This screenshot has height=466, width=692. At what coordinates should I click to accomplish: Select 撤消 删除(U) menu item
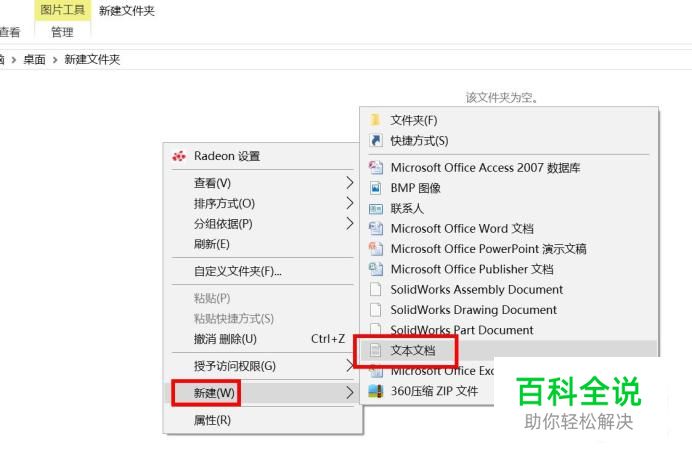coord(263,339)
